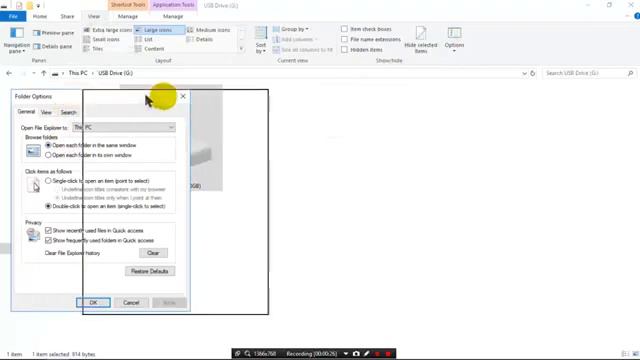The image size is (640, 360).
Task: Click Hide selected items
Action: coord(421,39)
